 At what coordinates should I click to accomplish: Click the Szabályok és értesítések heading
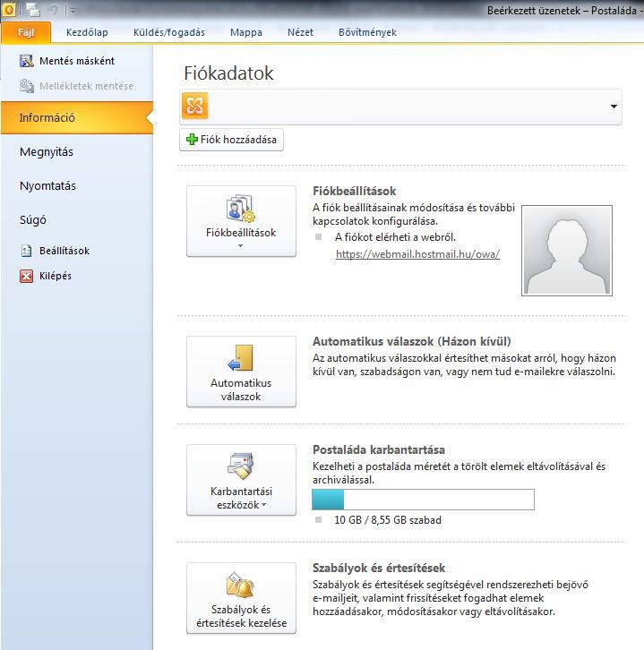[x=379, y=568]
